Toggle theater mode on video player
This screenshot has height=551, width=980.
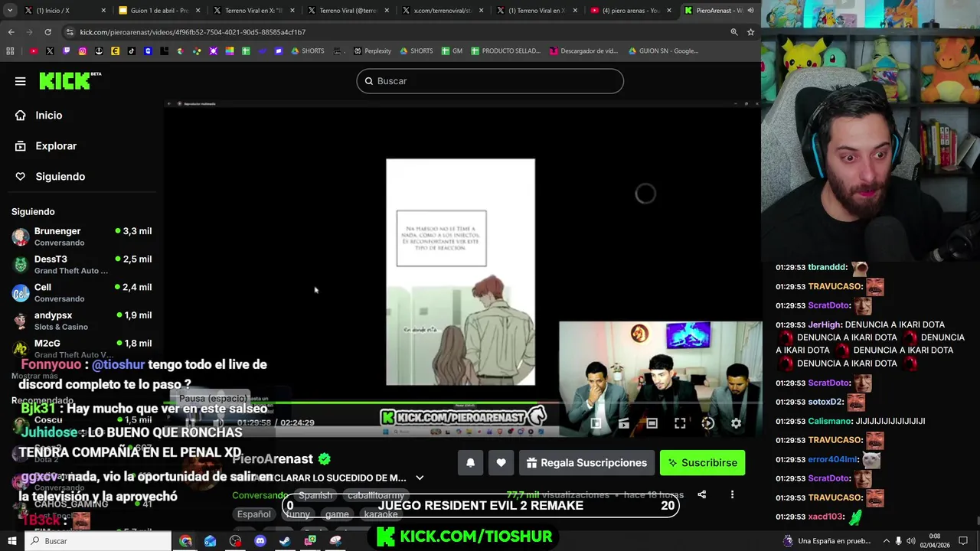click(x=652, y=423)
